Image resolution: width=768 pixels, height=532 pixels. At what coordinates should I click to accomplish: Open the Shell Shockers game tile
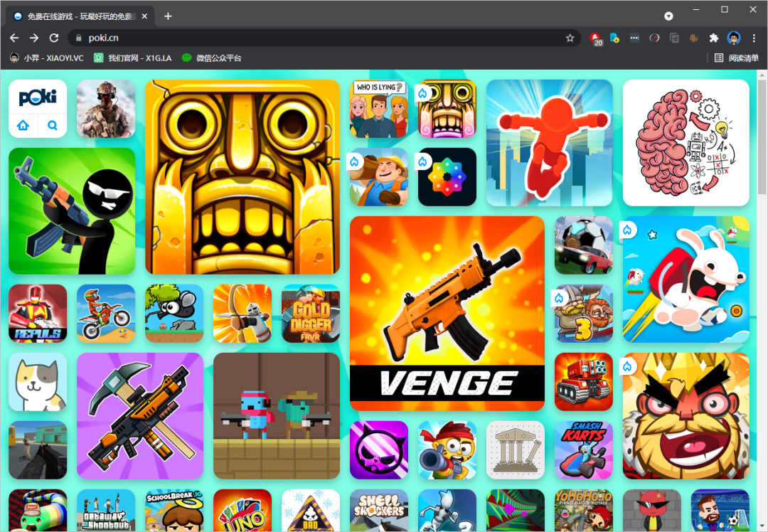click(379, 511)
